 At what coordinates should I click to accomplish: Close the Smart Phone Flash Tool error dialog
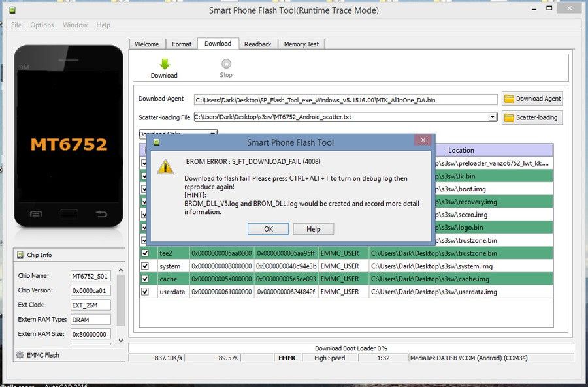pyautogui.click(x=423, y=140)
